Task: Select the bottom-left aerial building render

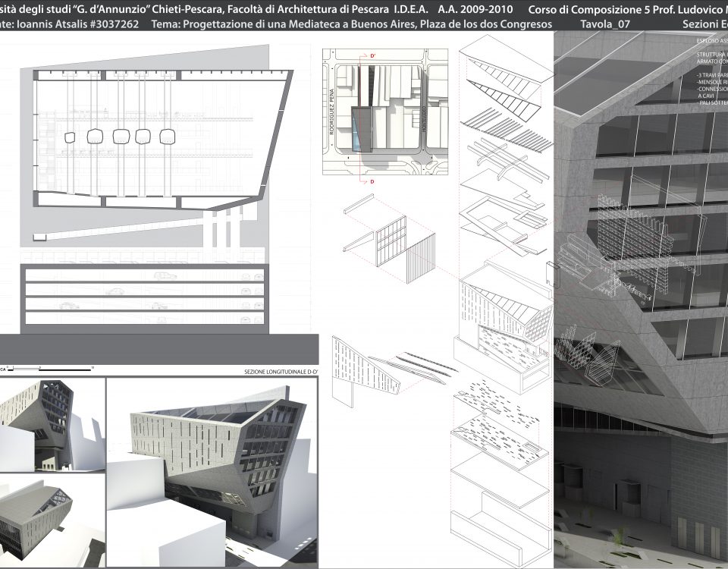Action: [x=52, y=522]
